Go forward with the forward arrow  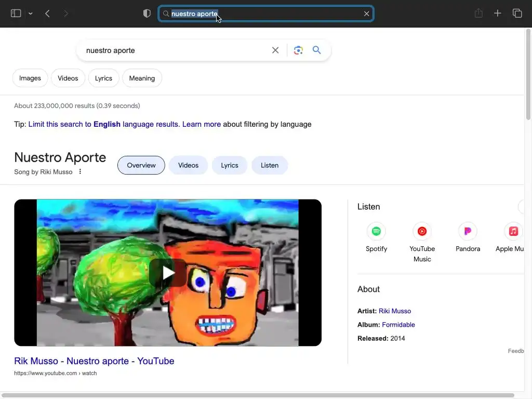66,14
